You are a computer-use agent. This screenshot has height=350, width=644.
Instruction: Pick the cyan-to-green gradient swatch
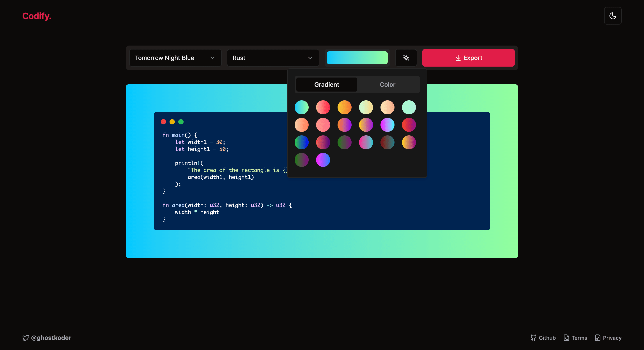301,107
